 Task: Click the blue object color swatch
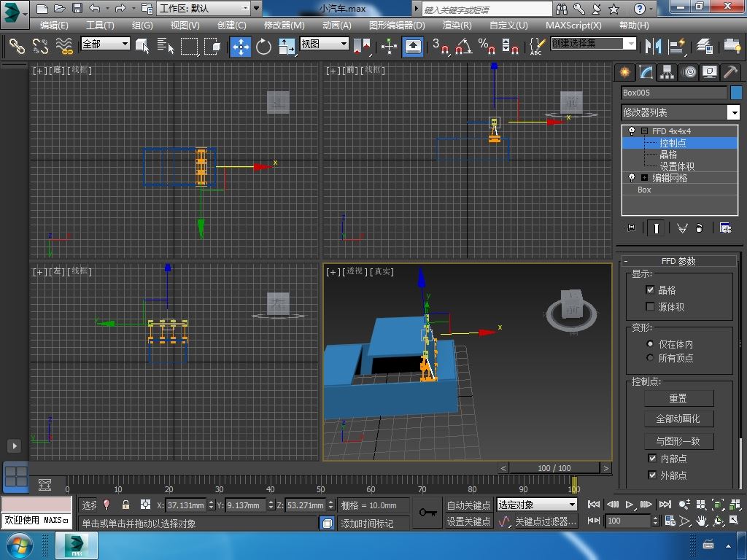pyautogui.click(x=736, y=93)
